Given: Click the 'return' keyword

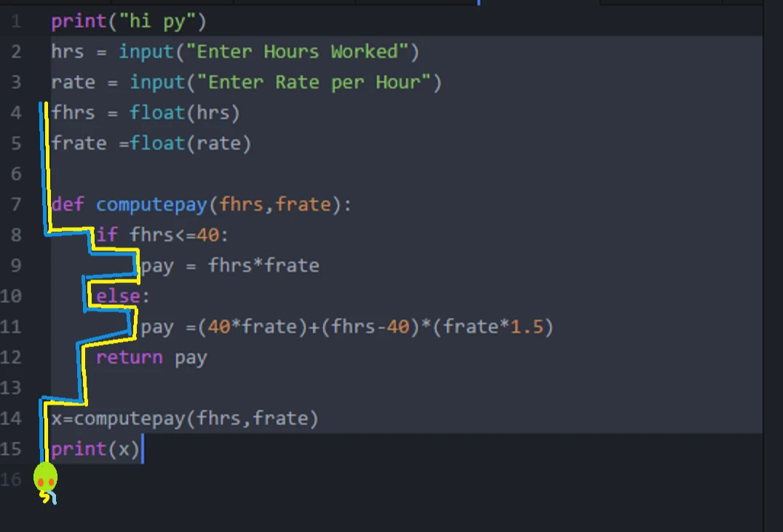Looking at the screenshot, I should click(x=129, y=357).
